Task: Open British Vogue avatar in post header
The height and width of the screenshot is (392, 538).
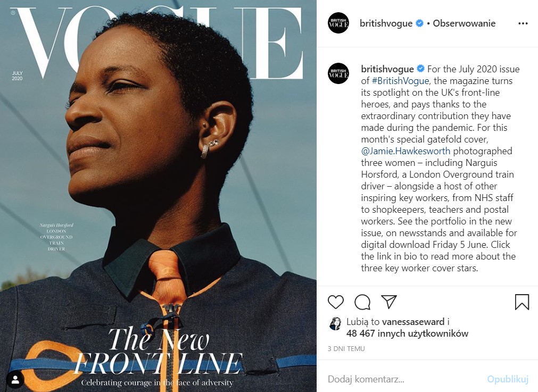Action: pos(338,23)
